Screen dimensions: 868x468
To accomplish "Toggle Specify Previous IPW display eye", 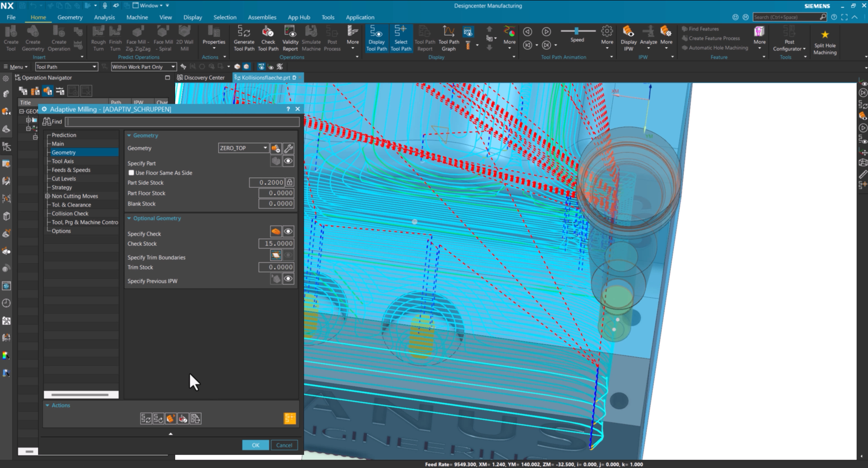I will click(288, 279).
